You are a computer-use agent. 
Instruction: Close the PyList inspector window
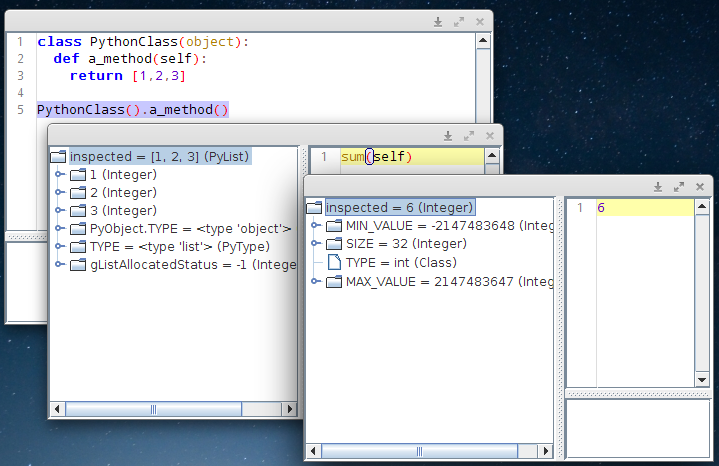(x=490, y=136)
